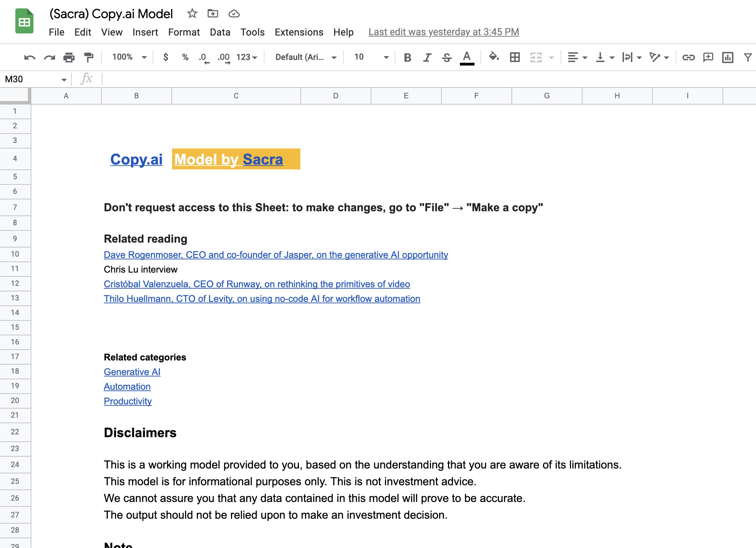The image size is (756, 548).
Task: Expand the merge cells dropdown arrow
Action: coord(551,58)
